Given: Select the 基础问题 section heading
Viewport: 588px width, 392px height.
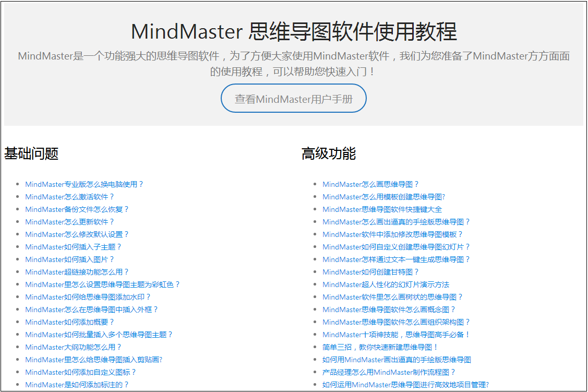Looking at the screenshot, I should coord(31,153).
